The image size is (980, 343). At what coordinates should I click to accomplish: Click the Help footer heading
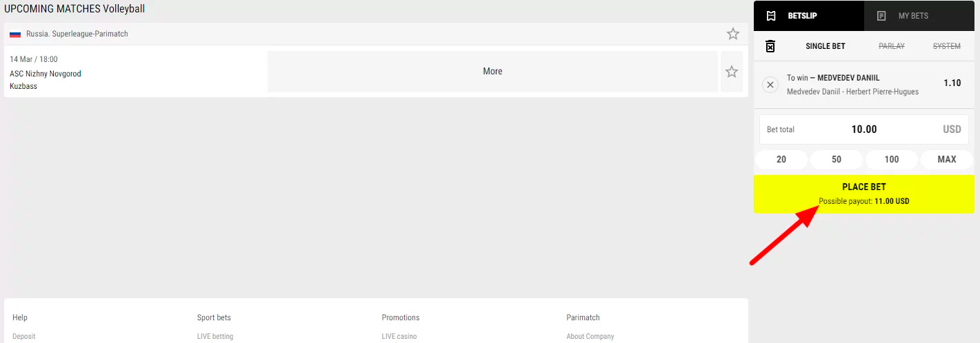(20, 318)
